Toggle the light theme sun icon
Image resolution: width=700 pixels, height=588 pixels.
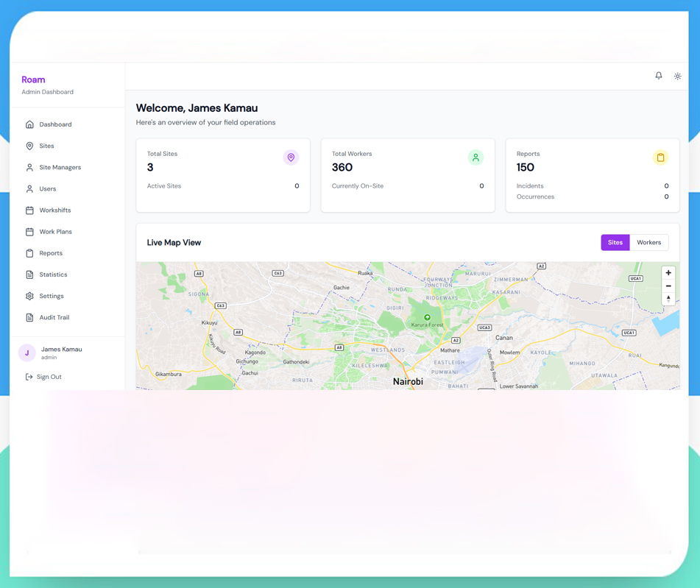pos(677,76)
